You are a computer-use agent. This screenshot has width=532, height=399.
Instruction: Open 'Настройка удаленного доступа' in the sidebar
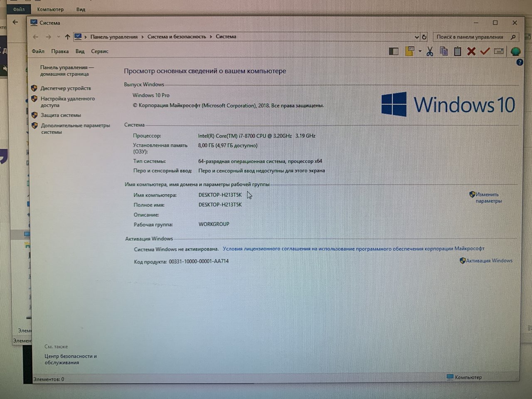pos(68,102)
